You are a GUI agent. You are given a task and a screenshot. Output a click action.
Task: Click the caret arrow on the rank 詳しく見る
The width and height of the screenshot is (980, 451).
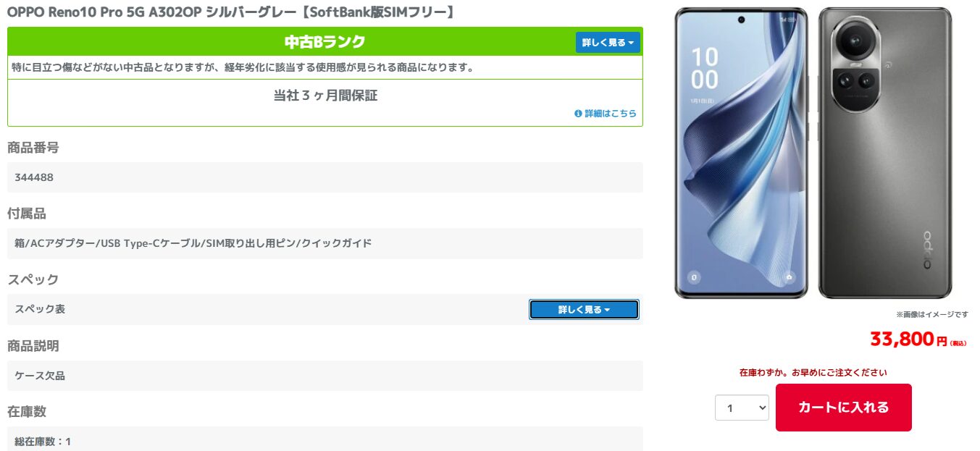(631, 43)
